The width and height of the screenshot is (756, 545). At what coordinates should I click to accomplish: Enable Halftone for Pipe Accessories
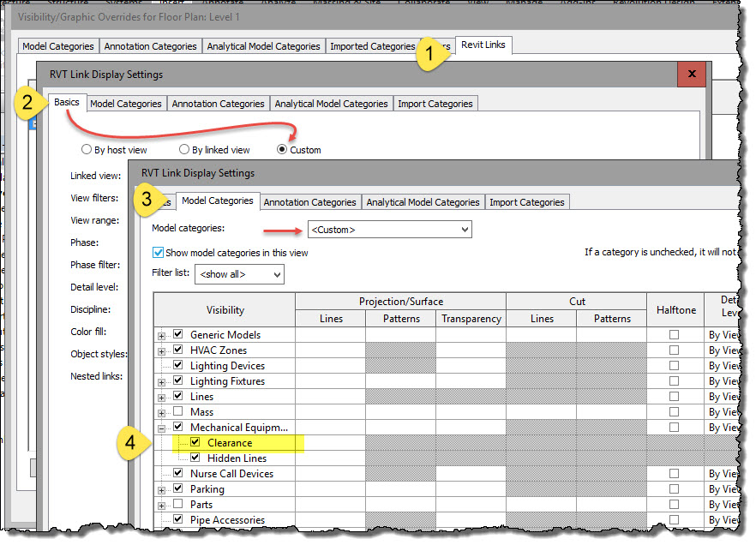674,519
